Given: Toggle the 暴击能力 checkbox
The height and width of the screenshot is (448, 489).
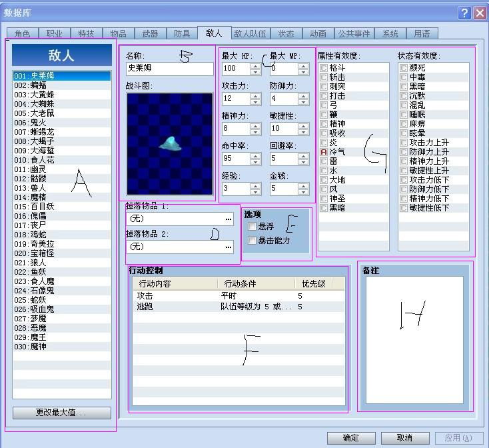Looking at the screenshot, I should [x=252, y=240].
